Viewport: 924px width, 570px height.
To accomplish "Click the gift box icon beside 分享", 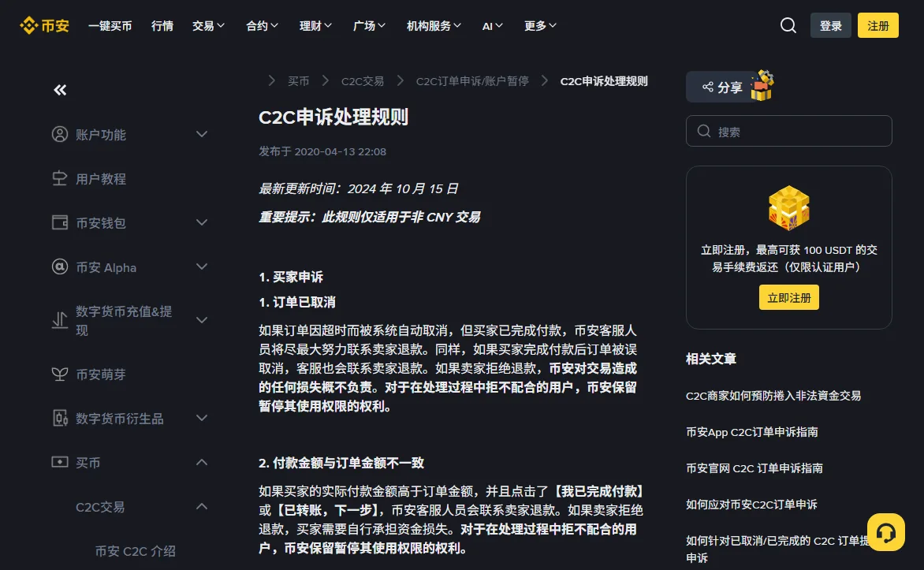I will coord(762,85).
